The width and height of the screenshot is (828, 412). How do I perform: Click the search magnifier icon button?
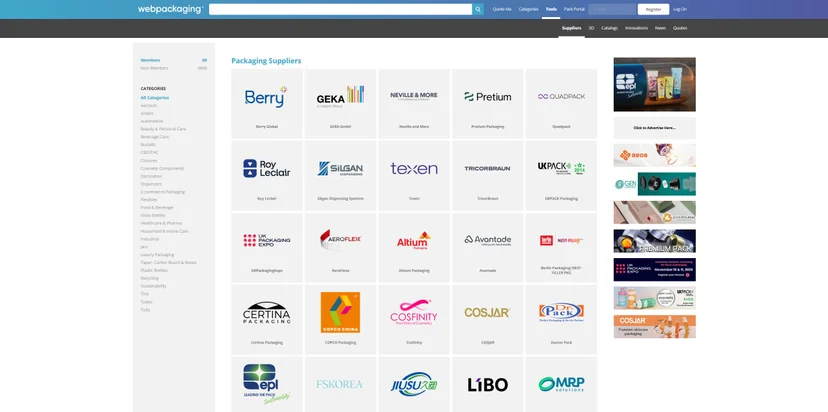pos(477,9)
